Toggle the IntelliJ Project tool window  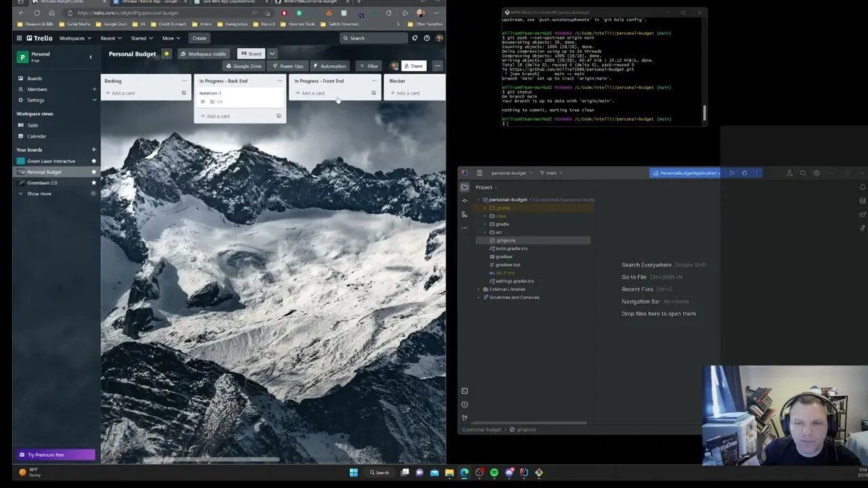(x=465, y=187)
